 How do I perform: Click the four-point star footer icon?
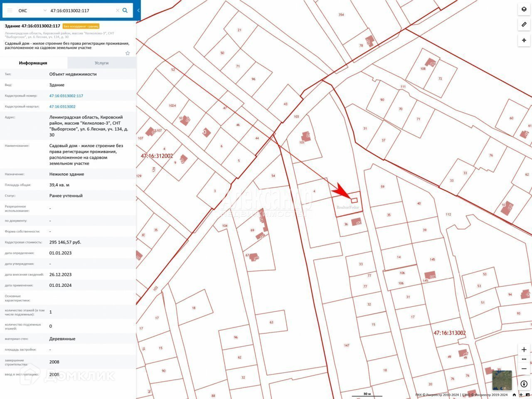(x=521, y=395)
